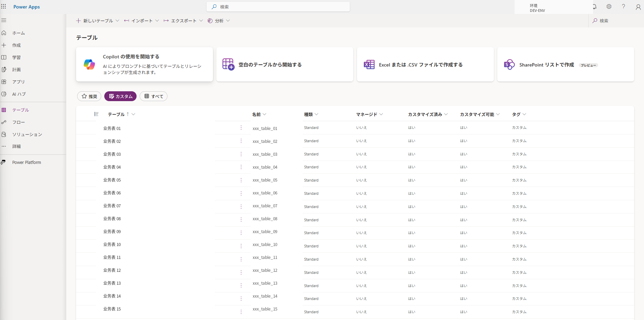The width and height of the screenshot is (644, 320).
Task: Open the タグ column header menu
Action: pos(524,114)
